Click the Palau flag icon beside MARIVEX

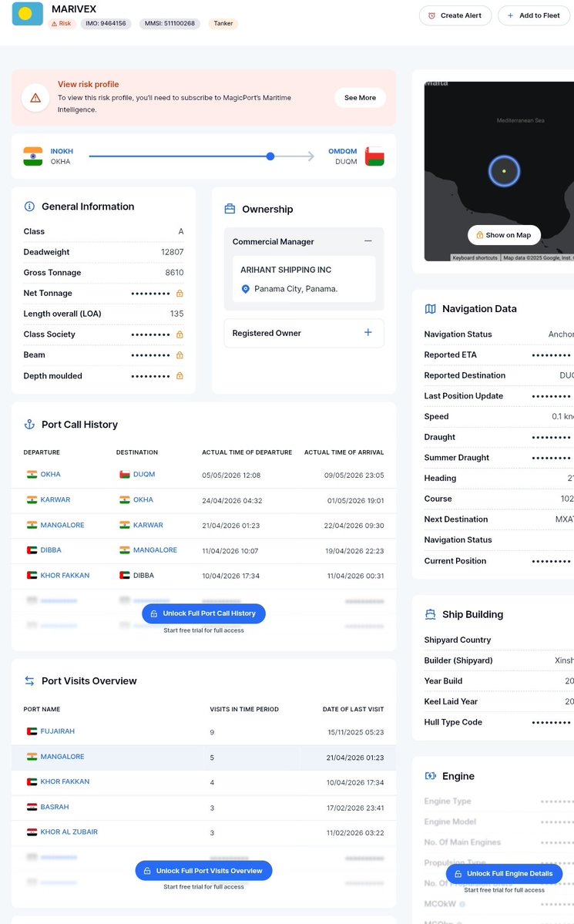click(28, 14)
